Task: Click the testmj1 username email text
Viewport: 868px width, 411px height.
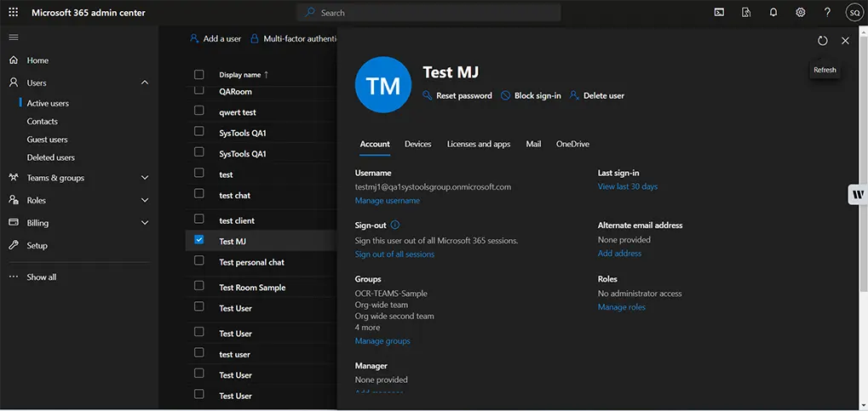Action: (433, 187)
